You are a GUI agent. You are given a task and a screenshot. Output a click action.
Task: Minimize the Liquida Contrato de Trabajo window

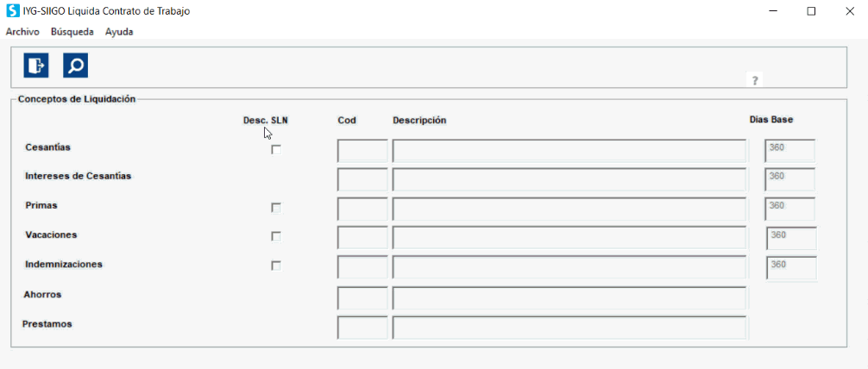coord(772,11)
